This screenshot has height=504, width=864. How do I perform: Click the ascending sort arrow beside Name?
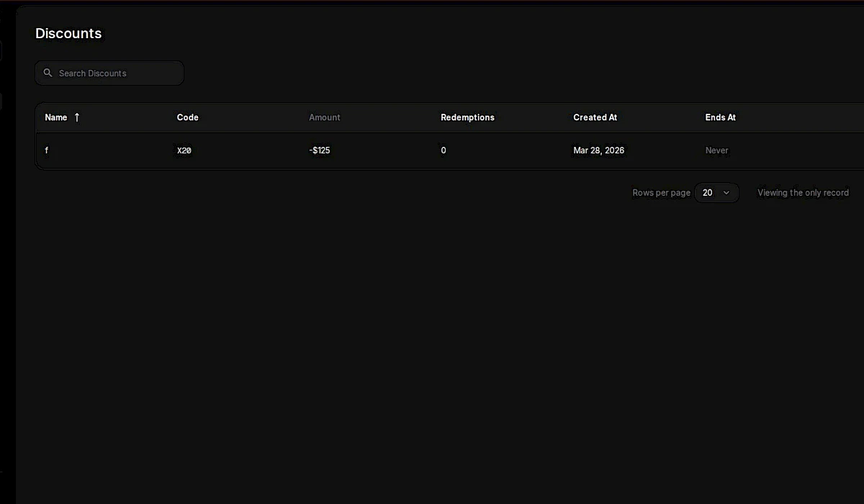(76, 117)
